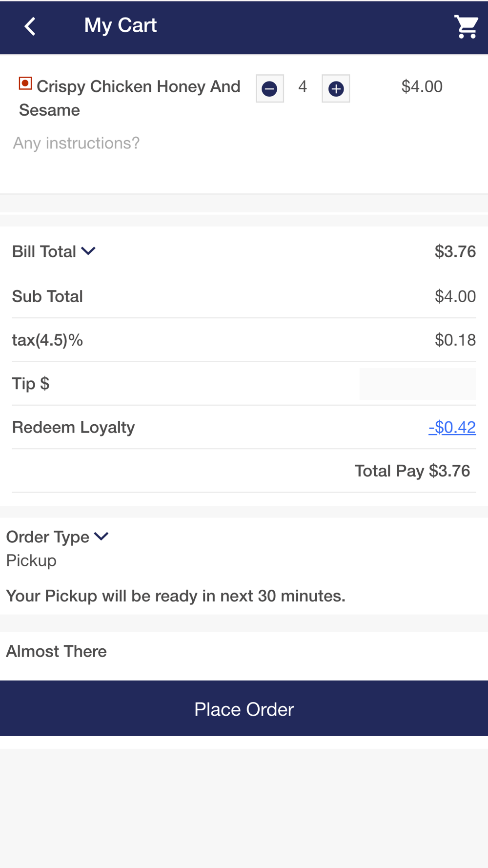Screen dimensions: 488x868
Task: Go back using the header arrow
Action: point(30,26)
